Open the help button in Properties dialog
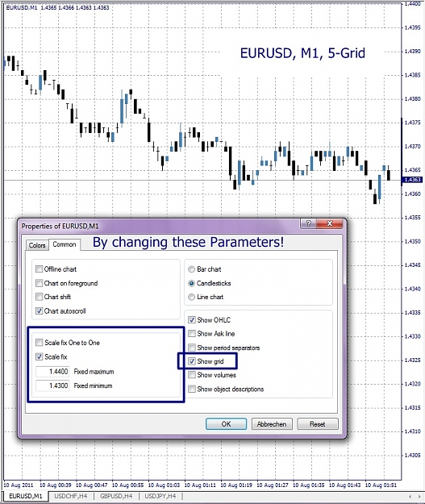Screen dimensions: 425x504 click(x=308, y=223)
